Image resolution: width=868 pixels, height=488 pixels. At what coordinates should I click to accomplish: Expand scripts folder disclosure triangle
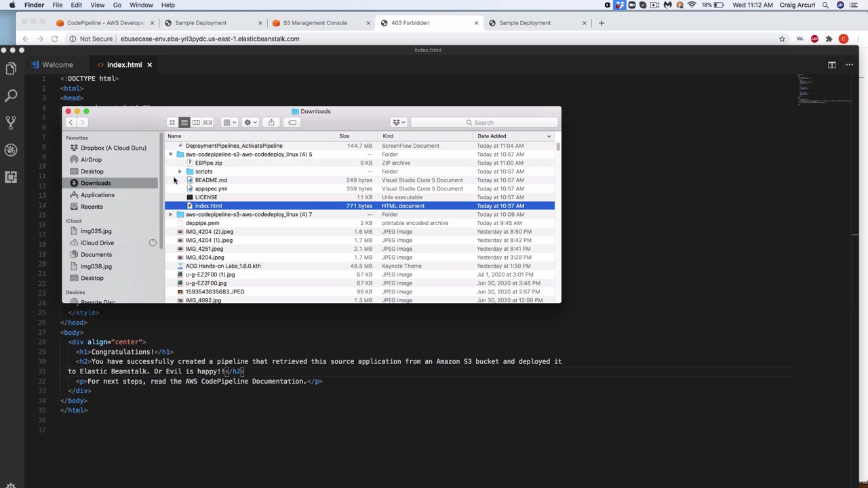pyautogui.click(x=180, y=171)
